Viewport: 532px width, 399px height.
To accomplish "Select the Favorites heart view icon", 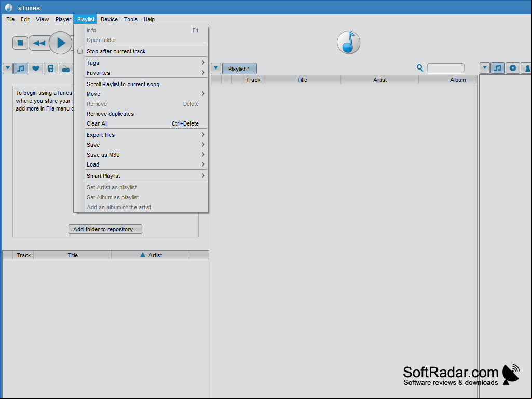I will click(36, 68).
